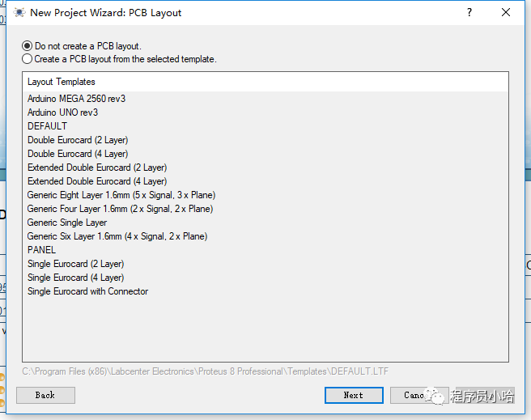The height and width of the screenshot is (420, 531).
Task: Select Extended Double Eurocard (2 Layer)
Action: click(x=96, y=168)
